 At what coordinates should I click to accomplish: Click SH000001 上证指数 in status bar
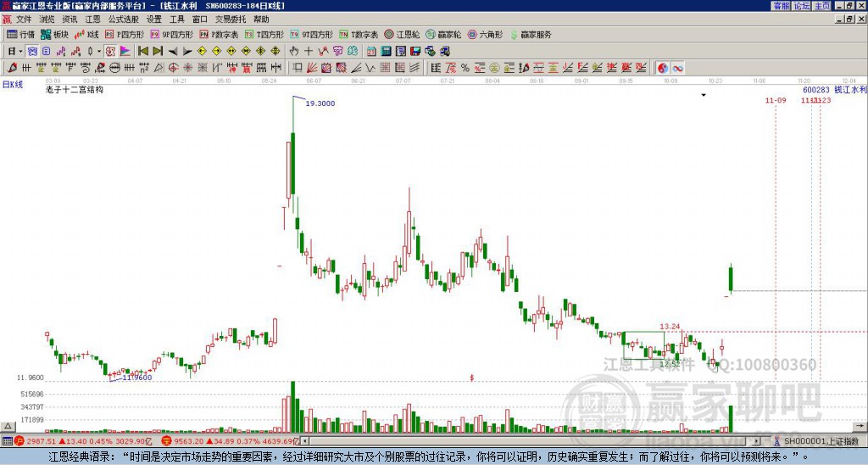tap(821, 441)
